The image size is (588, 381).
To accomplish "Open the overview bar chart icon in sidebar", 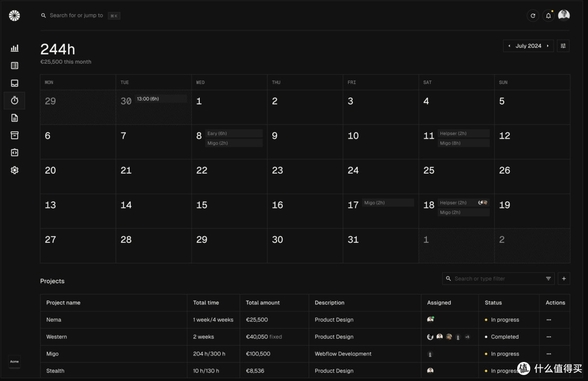I will coord(15,48).
